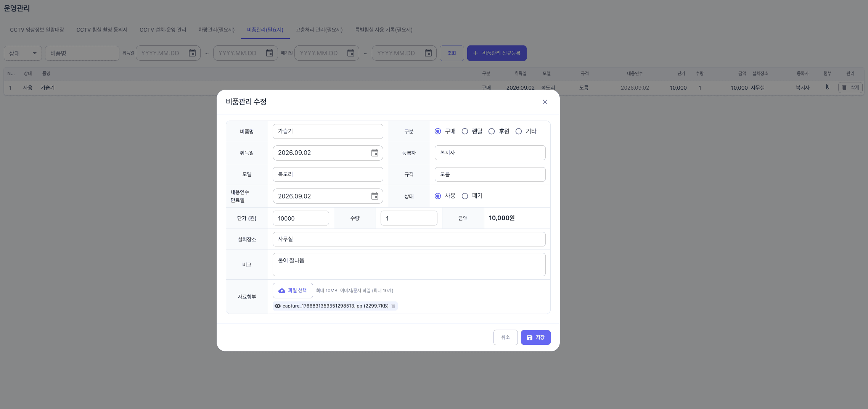Select the 후원 radio option
This screenshot has width=868, height=409.
492,131
